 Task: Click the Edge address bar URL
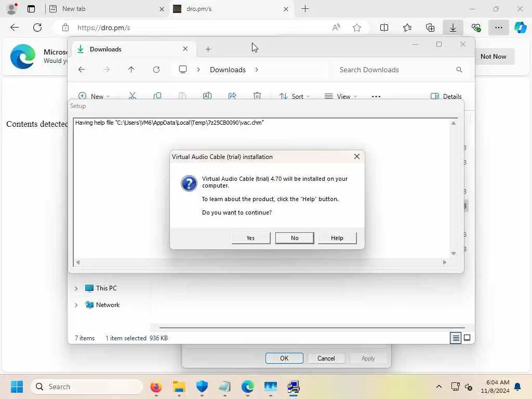coord(104,28)
